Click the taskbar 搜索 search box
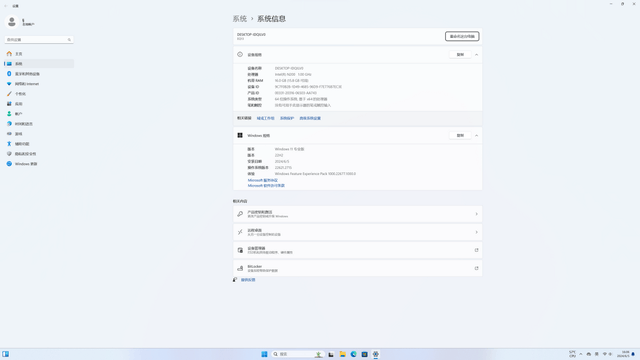This screenshot has width=640, height=360. tap(298, 354)
